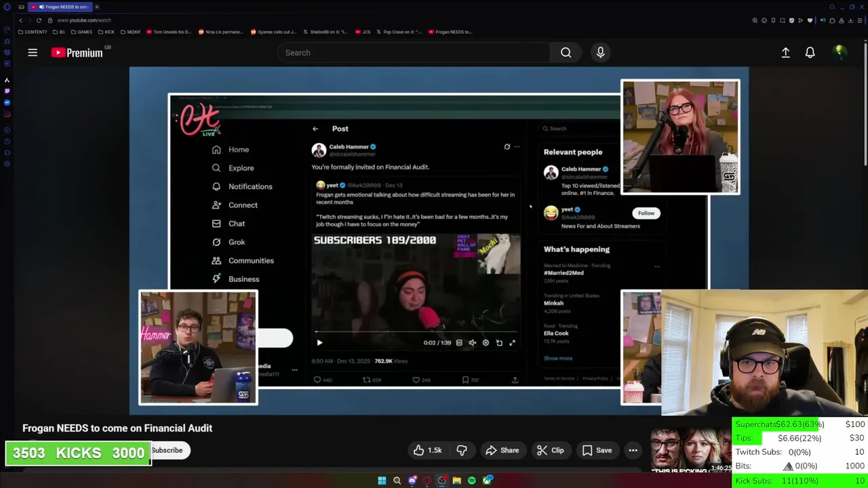This screenshot has height=488, width=868.
Task: Go back in browser history
Action: [20, 20]
